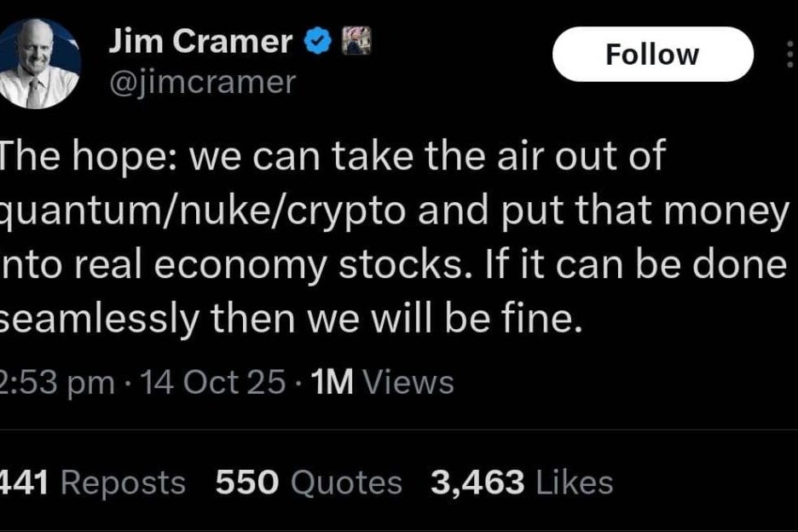This screenshot has width=798, height=532.
Task: Show the 3,463 Likes list
Action: [522, 483]
